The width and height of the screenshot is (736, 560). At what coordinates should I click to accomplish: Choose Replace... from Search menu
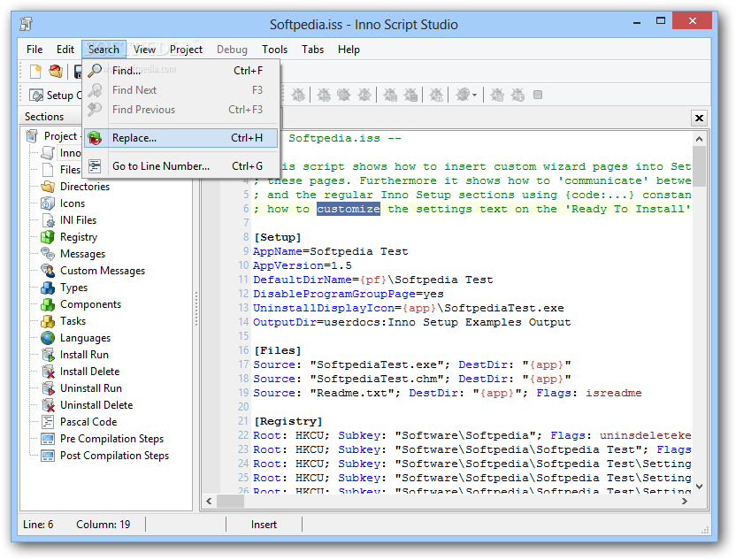134,138
